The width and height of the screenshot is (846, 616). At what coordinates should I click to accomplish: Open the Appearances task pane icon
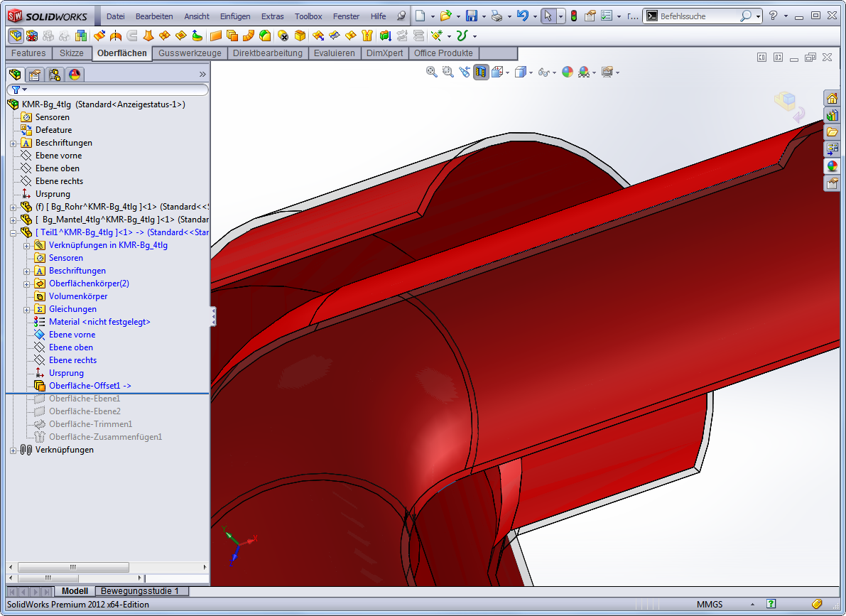tap(832, 166)
